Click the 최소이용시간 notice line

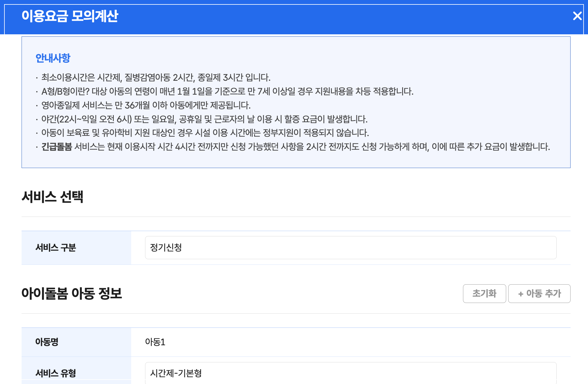point(156,78)
